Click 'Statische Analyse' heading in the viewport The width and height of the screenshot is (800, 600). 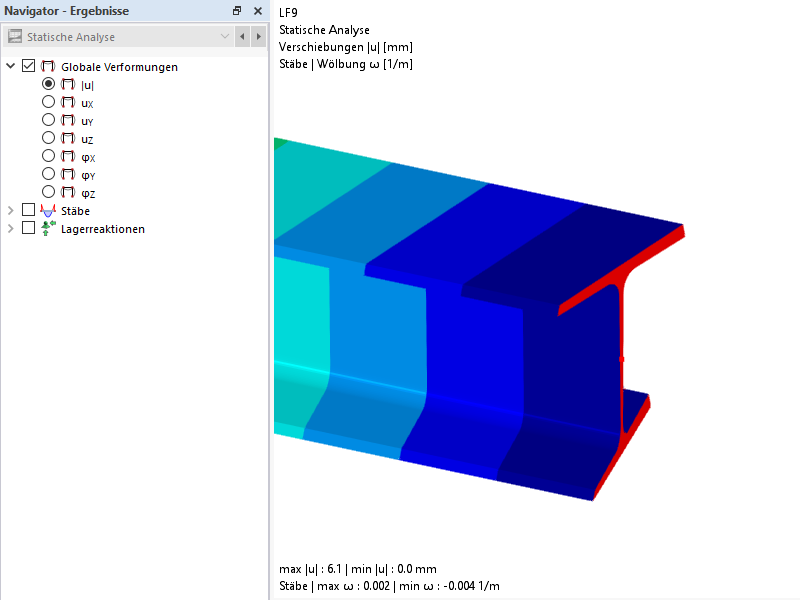[324, 30]
